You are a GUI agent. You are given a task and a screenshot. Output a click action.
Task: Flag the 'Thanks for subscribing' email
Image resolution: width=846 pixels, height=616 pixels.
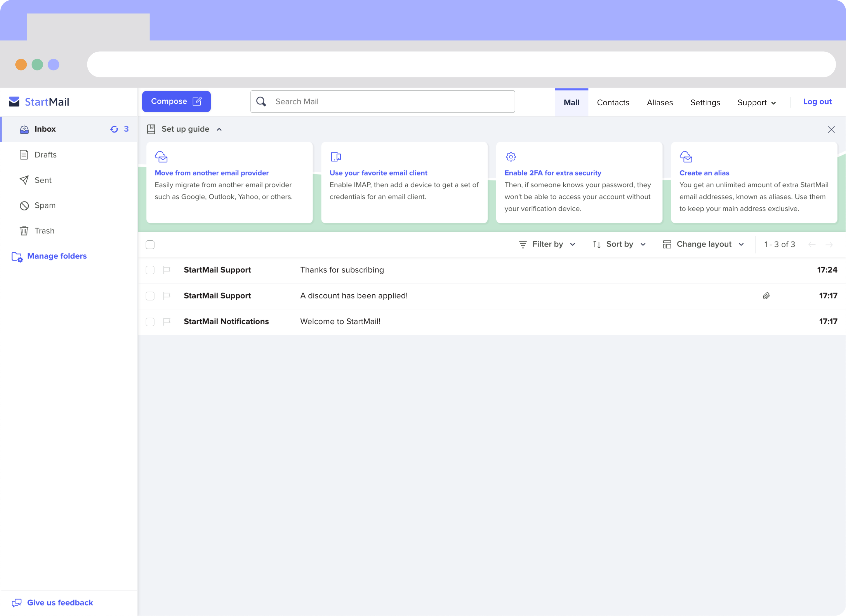click(x=167, y=270)
